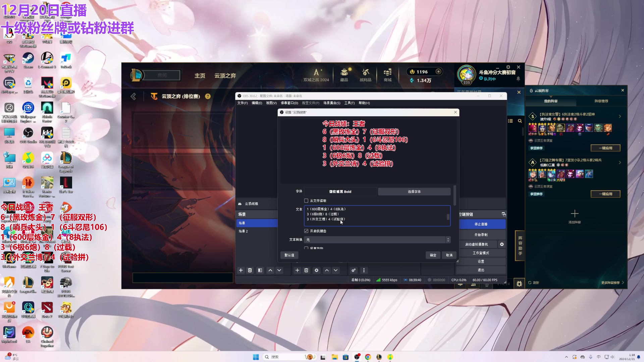The width and height of the screenshot is (644, 362).
Task: Open OBS 文件(F) menu
Action: click(x=243, y=103)
